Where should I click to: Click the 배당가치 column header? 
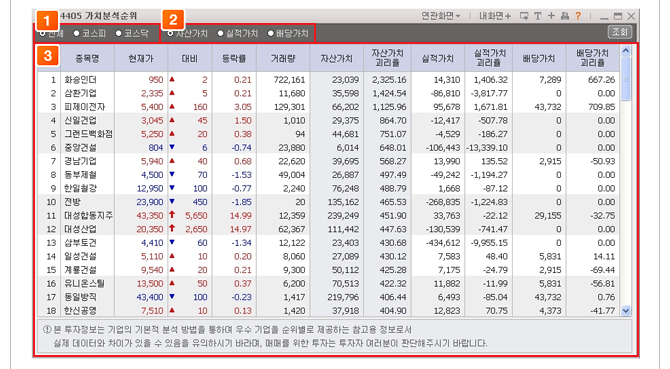tap(539, 59)
